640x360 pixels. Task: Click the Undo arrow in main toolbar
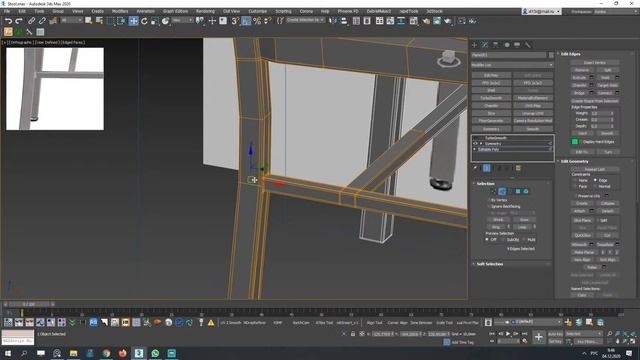click(8, 21)
